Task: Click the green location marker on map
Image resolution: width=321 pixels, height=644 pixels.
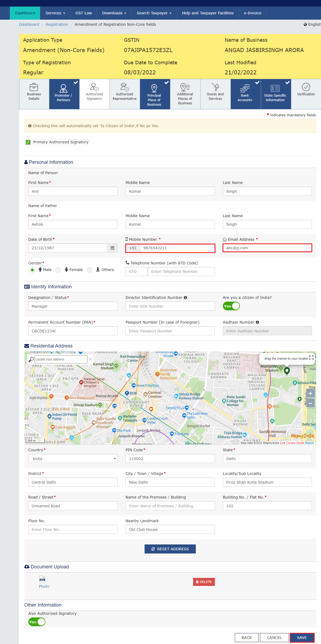Action: click(x=287, y=370)
